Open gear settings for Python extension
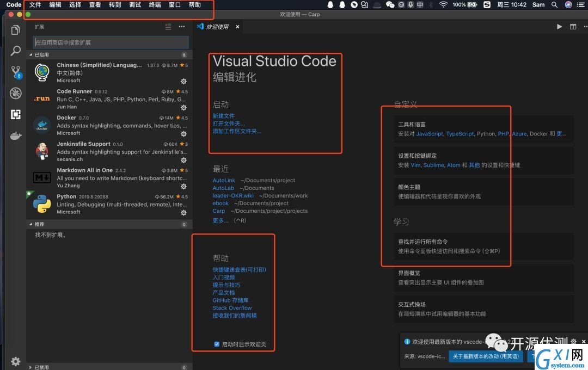588x370 pixels. pos(184,213)
